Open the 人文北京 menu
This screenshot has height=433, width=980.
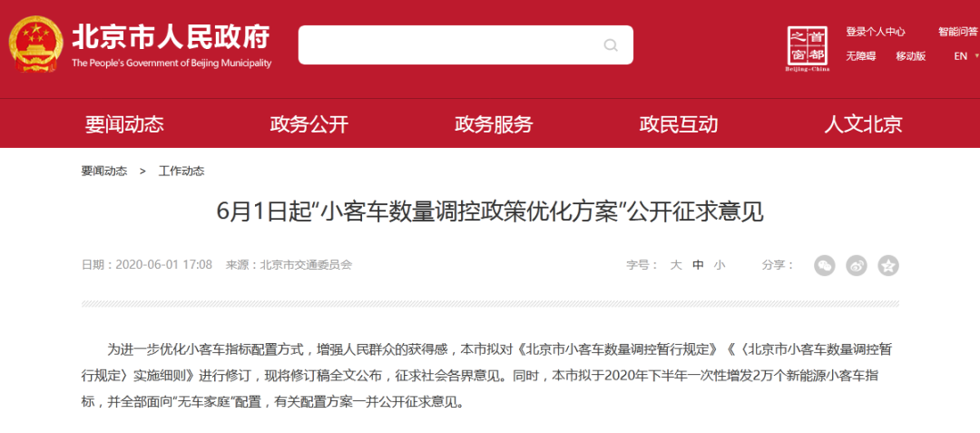[x=863, y=124]
